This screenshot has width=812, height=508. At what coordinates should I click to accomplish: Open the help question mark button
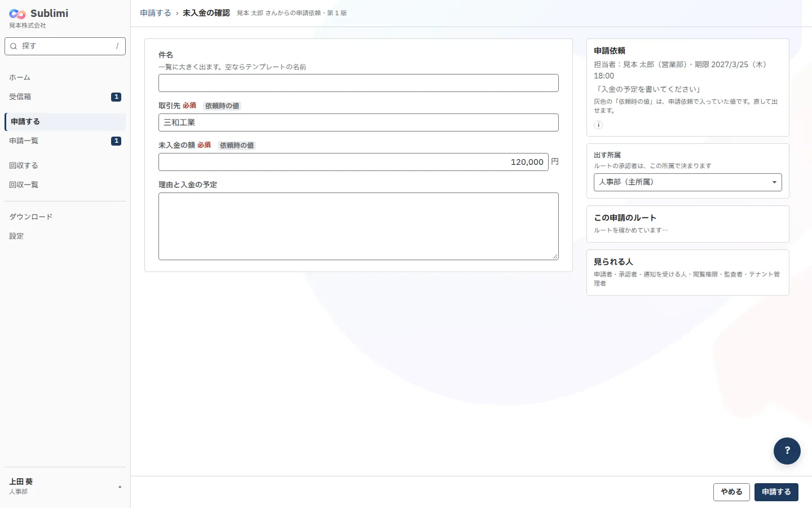pyautogui.click(x=787, y=451)
